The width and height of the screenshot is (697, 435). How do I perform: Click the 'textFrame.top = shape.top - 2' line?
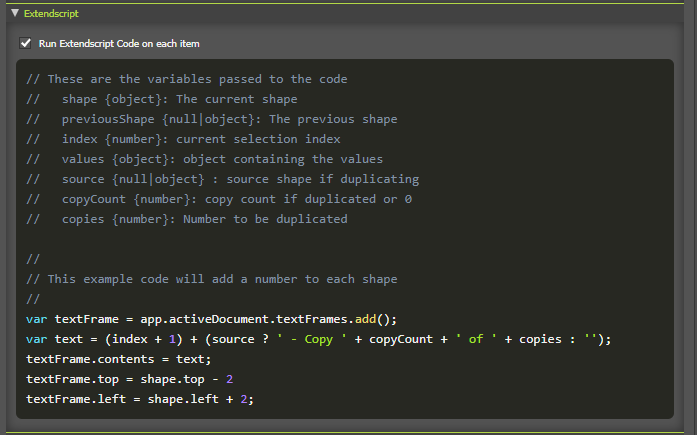pos(128,379)
